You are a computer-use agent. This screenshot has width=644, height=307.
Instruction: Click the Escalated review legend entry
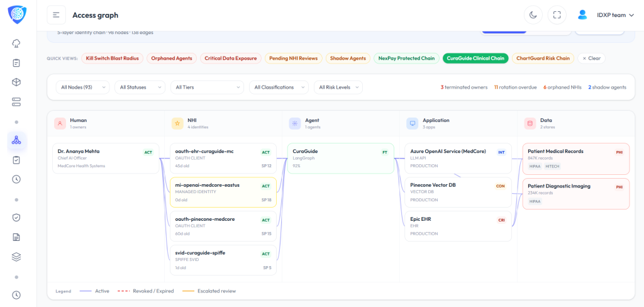[209, 291]
